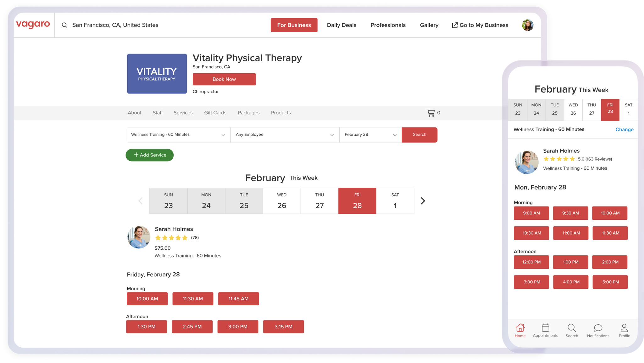Tap SAT 1 in mobile calendar

click(x=629, y=110)
